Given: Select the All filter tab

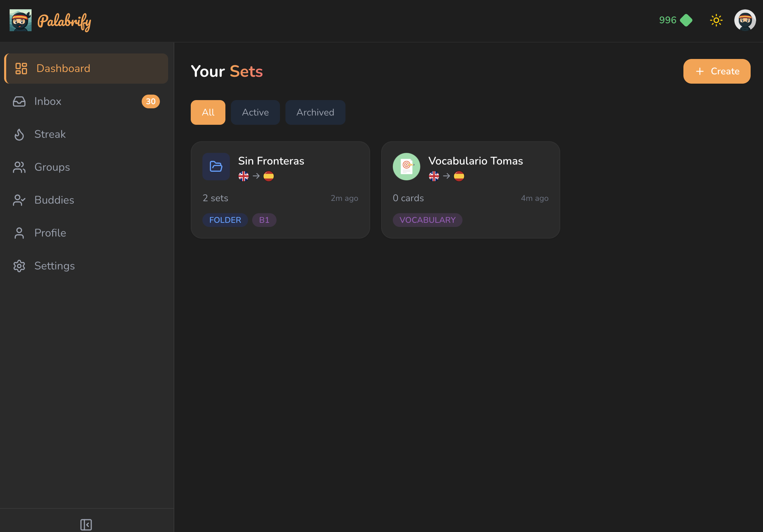Looking at the screenshot, I should click(x=208, y=112).
